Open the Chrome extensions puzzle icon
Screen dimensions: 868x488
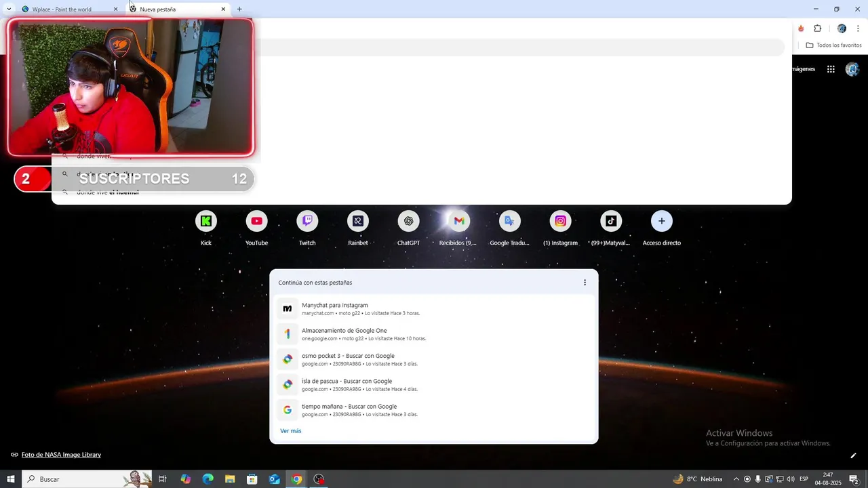coord(817,28)
